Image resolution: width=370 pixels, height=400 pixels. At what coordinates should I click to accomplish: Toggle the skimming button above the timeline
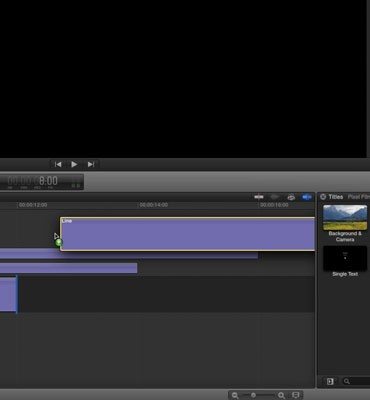point(259,197)
